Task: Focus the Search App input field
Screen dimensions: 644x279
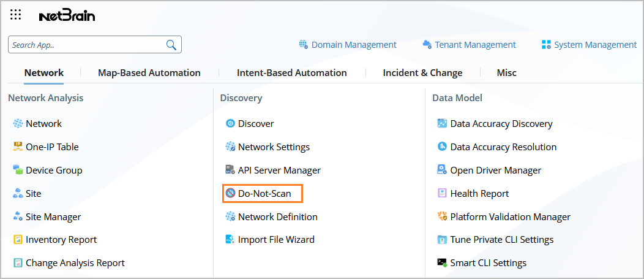Action: pos(86,45)
